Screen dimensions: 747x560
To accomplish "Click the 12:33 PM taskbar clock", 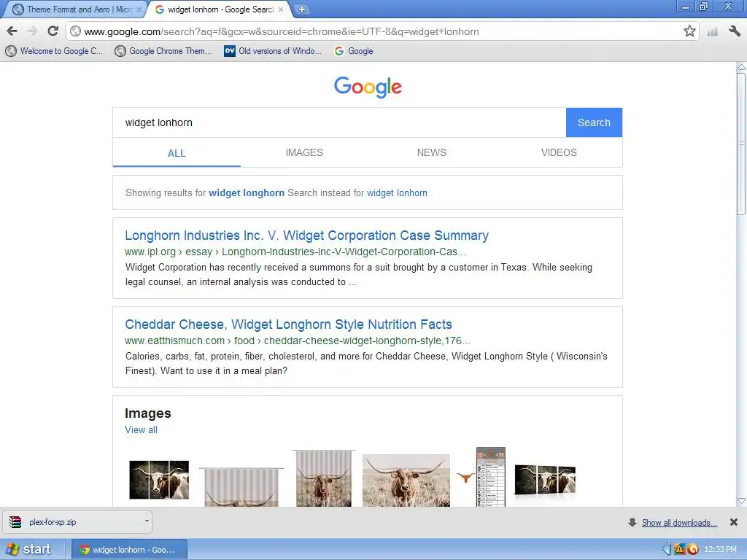I will click(720, 550).
